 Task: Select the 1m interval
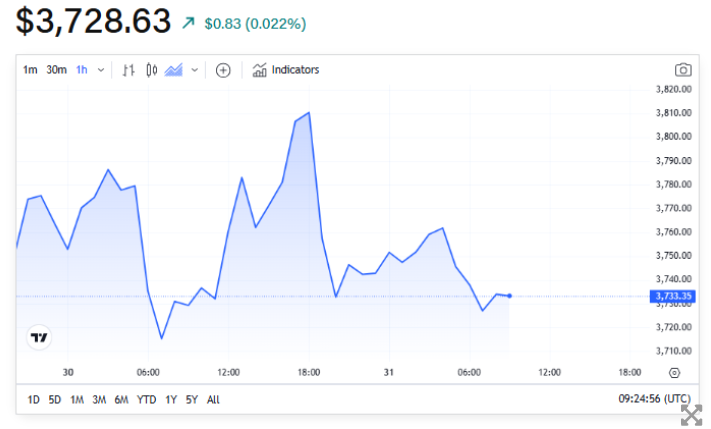[30, 70]
